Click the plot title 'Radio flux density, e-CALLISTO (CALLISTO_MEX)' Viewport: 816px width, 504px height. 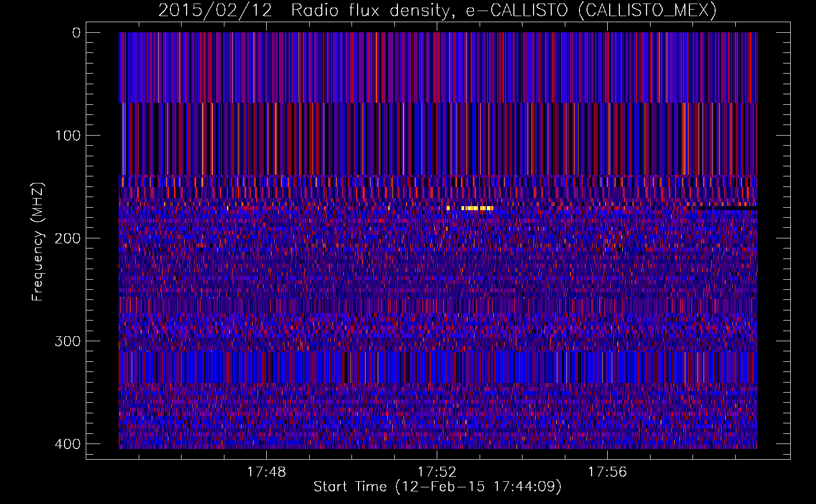point(504,10)
